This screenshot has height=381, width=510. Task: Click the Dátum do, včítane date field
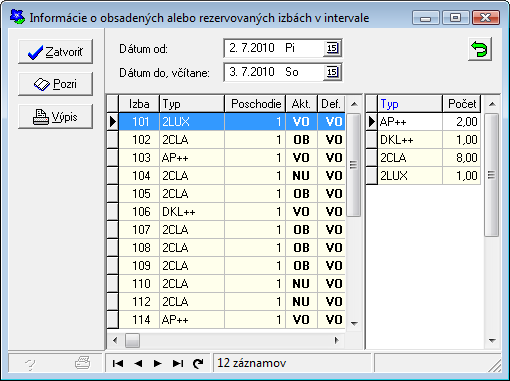[283, 72]
